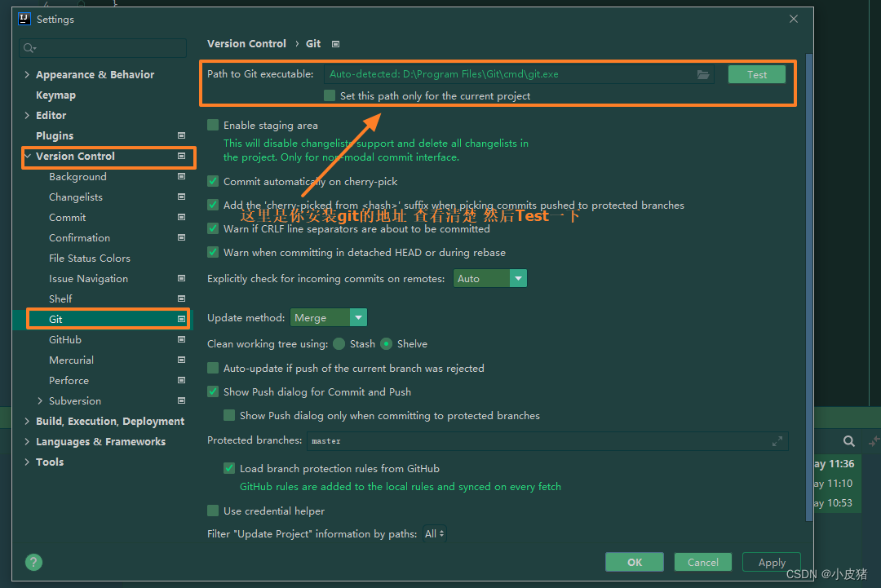Open File Status Colors page
The width and height of the screenshot is (881, 588).
pyautogui.click(x=90, y=258)
